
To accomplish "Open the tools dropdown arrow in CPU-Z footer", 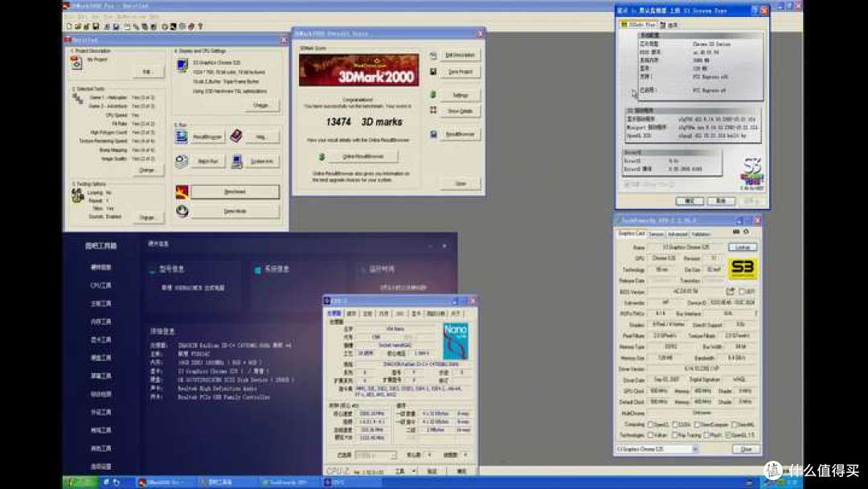I will (x=414, y=471).
